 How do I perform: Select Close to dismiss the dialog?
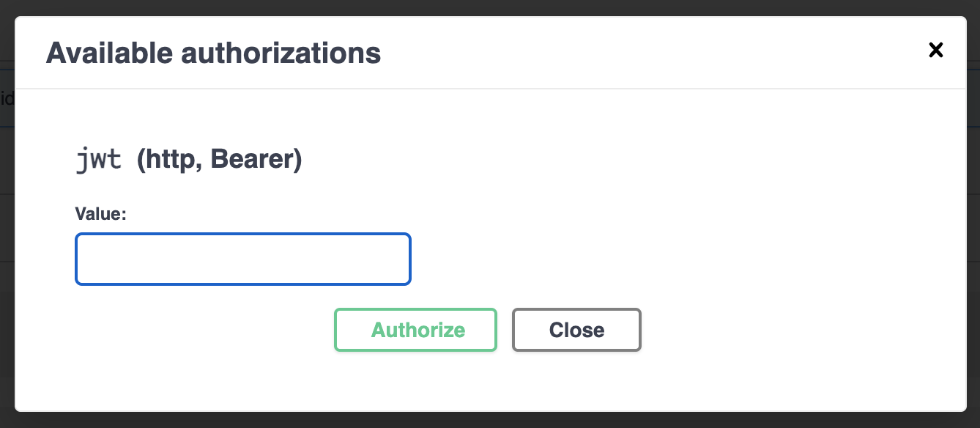tap(576, 330)
